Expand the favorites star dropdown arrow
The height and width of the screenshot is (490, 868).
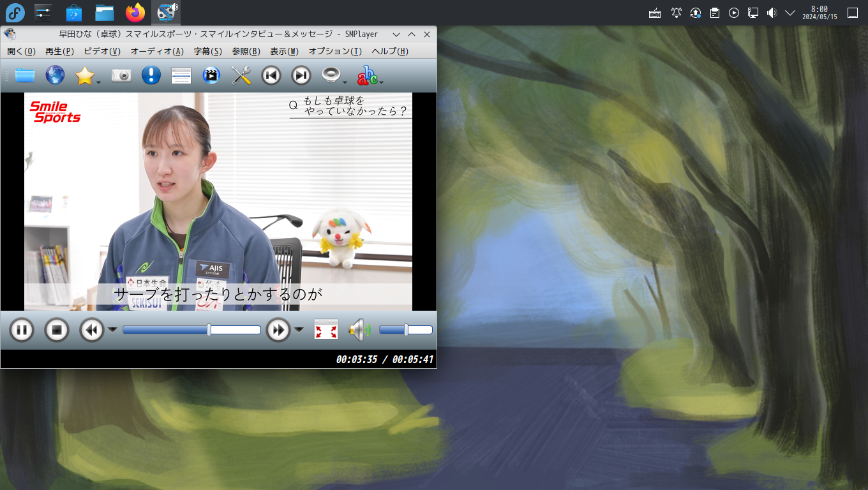click(99, 82)
